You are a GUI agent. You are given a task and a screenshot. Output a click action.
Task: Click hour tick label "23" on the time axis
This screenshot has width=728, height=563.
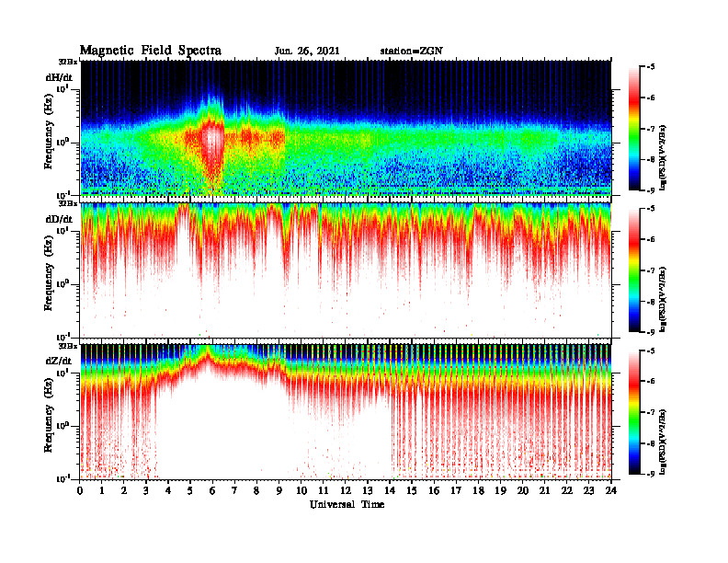tap(588, 491)
